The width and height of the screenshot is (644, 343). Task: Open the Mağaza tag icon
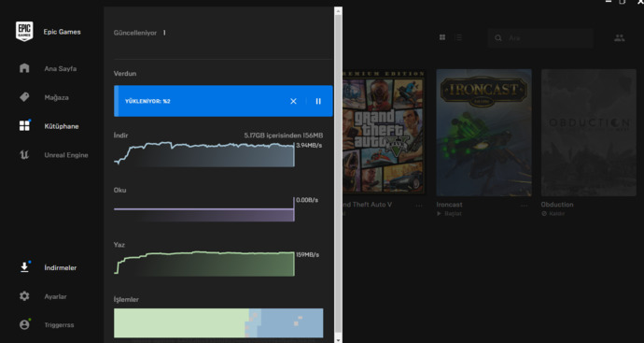pos(24,97)
